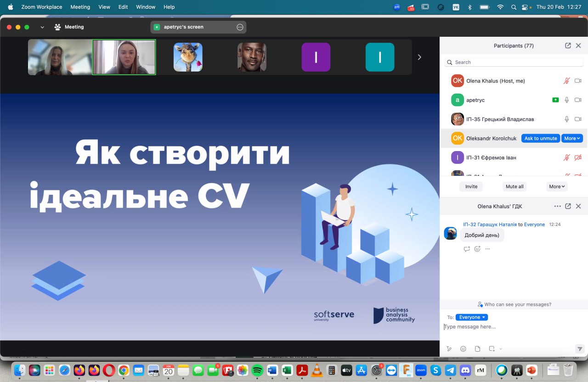Expand More dropdown beside Oleksandr Korolchuk
This screenshot has width=588, height=382.
(x=572, y=138)
